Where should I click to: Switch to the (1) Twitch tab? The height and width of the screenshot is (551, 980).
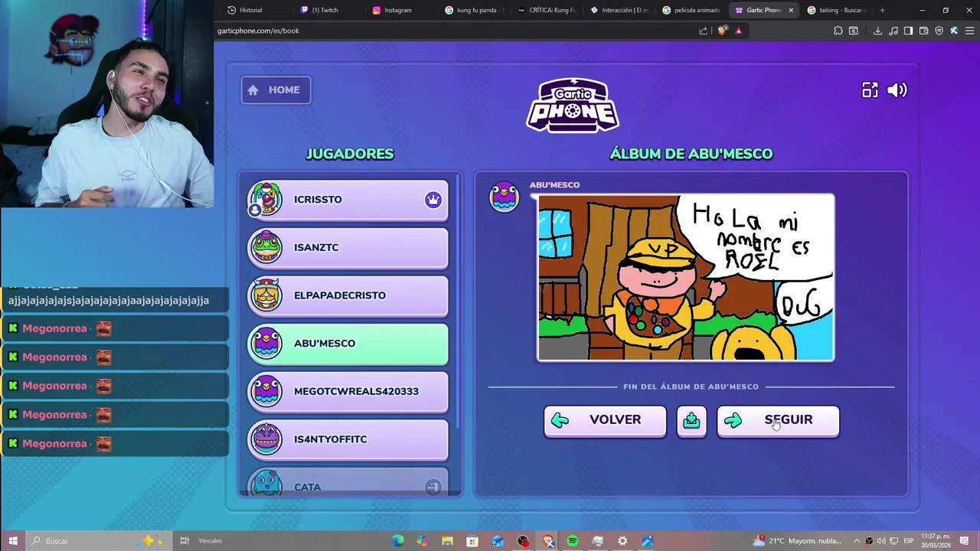(328, 10)
